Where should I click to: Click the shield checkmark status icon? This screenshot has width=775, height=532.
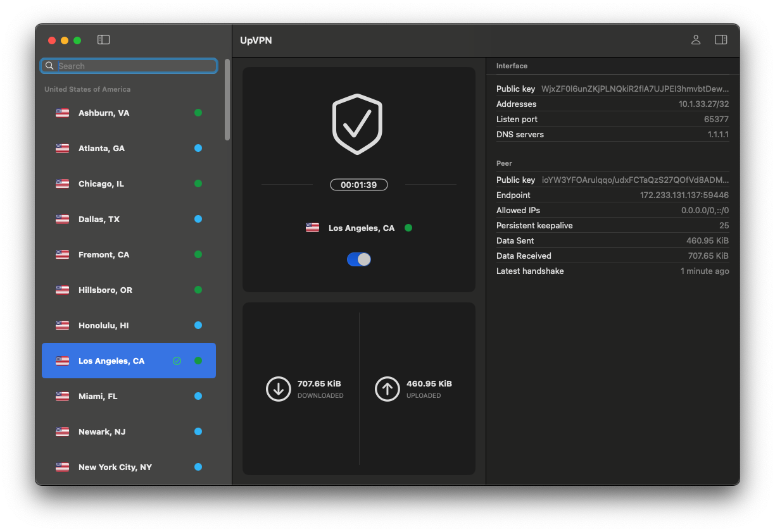tap(358, 123)
